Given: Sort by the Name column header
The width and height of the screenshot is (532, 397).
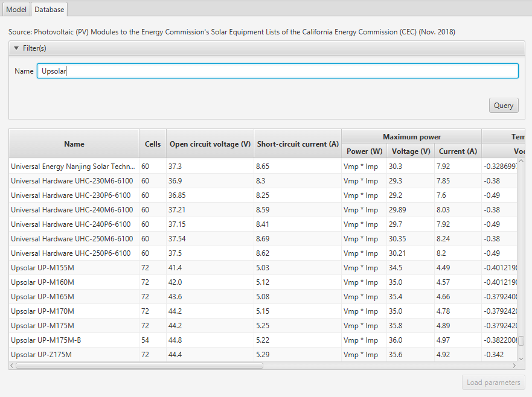Looking at the screenshot, I should [74, 144].
